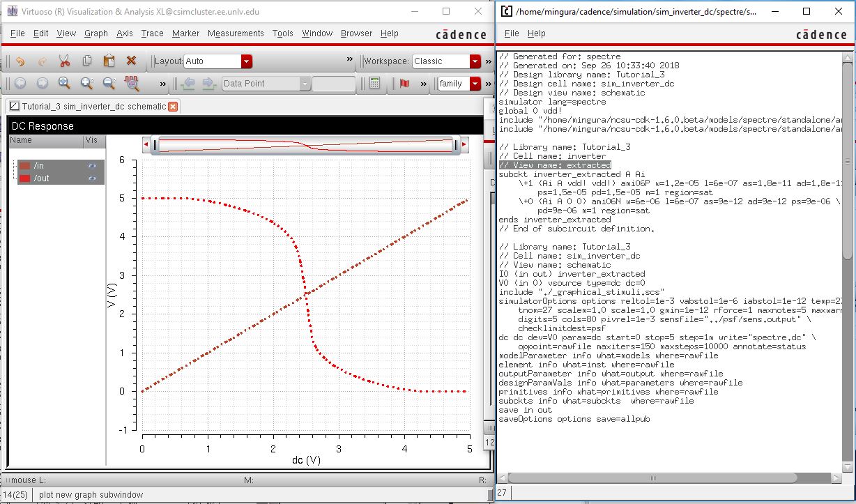Toggle the delete icon in the toolbar
Viewport: 856px width, 504px height.
(132, 60)
